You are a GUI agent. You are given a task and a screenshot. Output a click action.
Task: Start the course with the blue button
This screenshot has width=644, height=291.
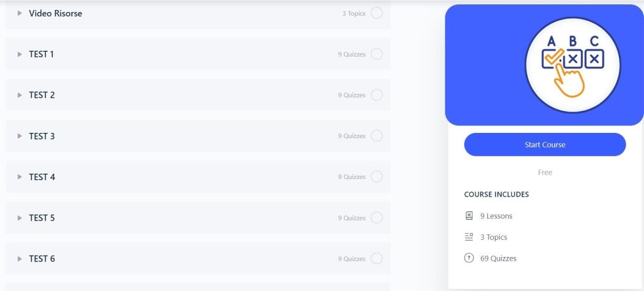545,144
